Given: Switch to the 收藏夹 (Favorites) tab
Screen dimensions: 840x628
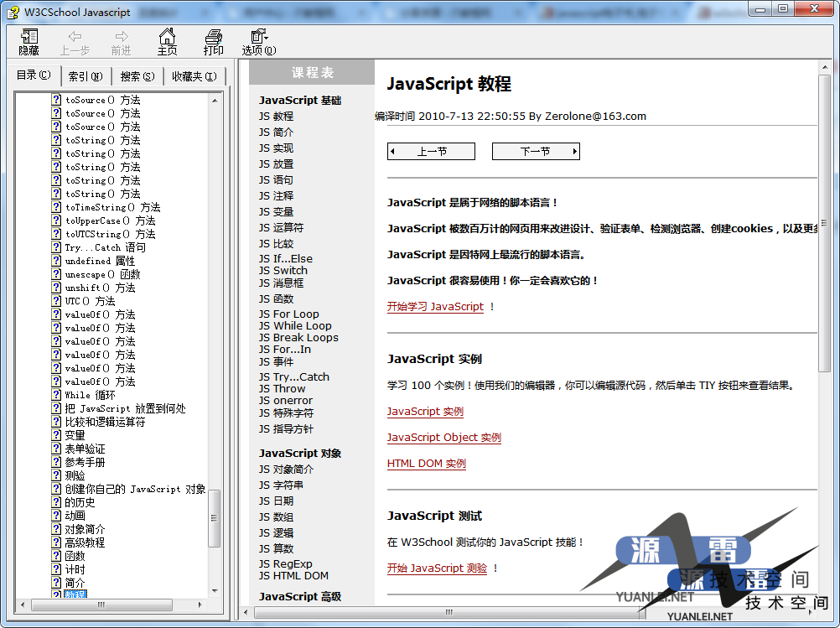Looking at the screenshot, I should (x=194, y=76).
